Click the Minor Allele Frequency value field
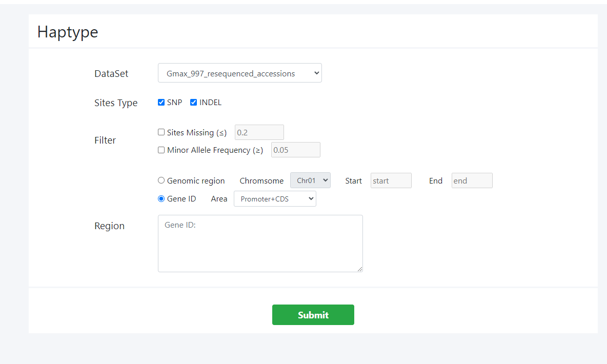Screen dimensions: 607x364 coord(296,150)
